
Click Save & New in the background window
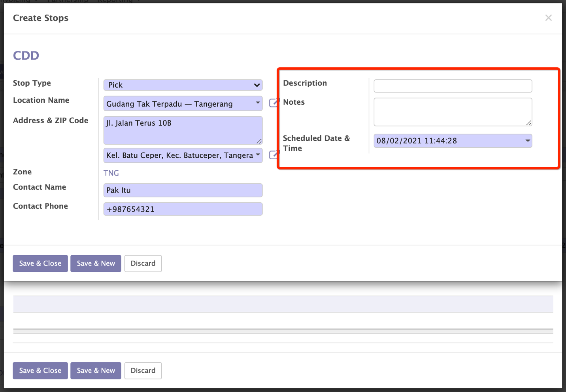(96, 371)
